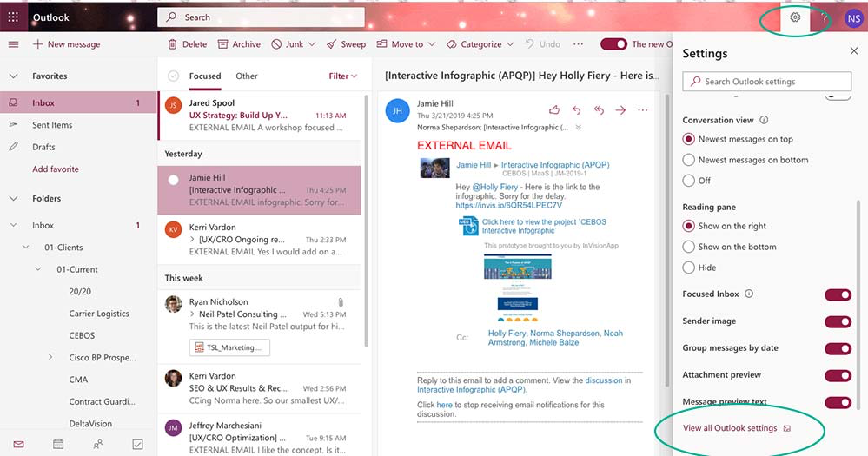Toggle the Sender image switch
The width and height of the screenshot is (868, 456).
point(838,321)
